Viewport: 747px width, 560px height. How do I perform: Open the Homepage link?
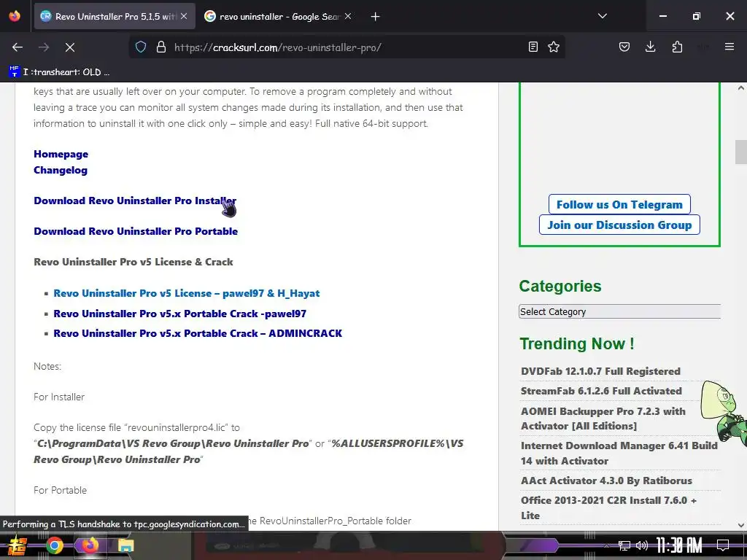click(x=61, y=155)
